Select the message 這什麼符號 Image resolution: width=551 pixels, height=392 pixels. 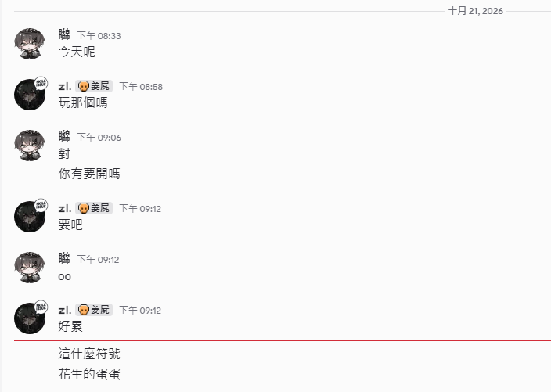point(89,354)
